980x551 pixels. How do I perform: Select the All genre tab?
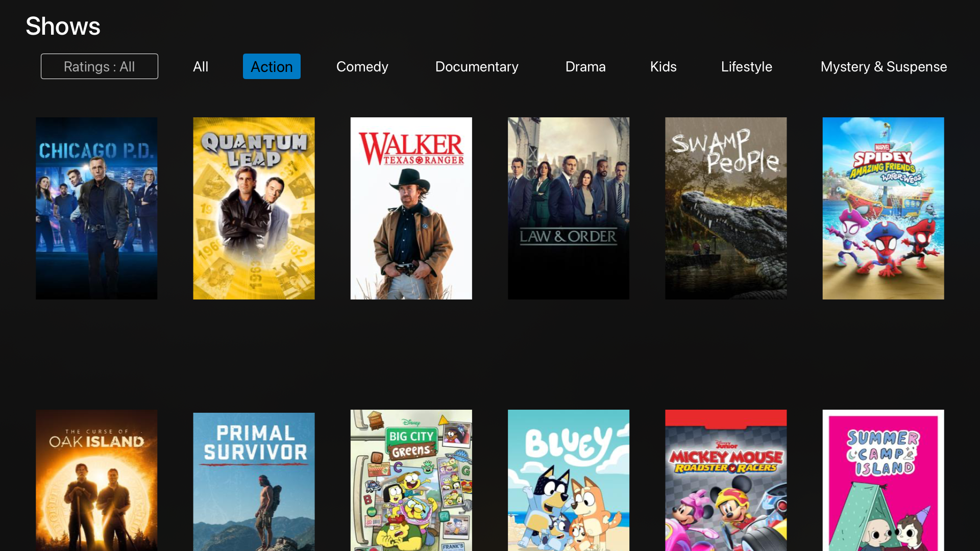tap(201, 66)
